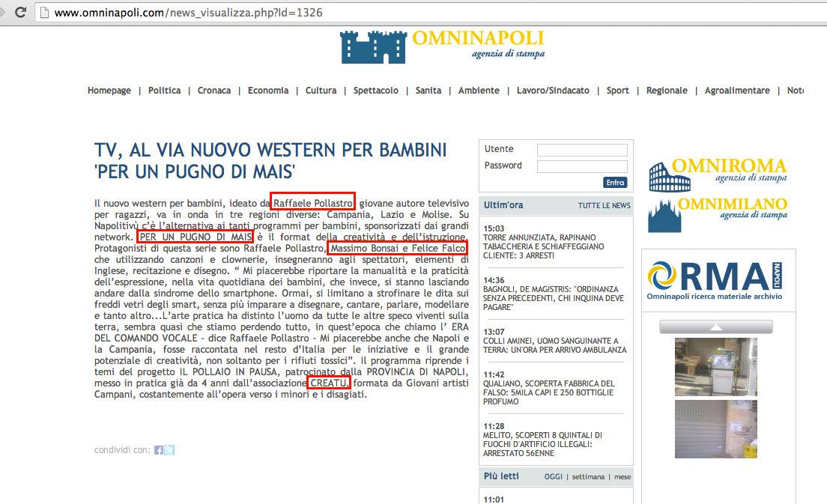Open the Omnimilano agency logo

(718, 215)
